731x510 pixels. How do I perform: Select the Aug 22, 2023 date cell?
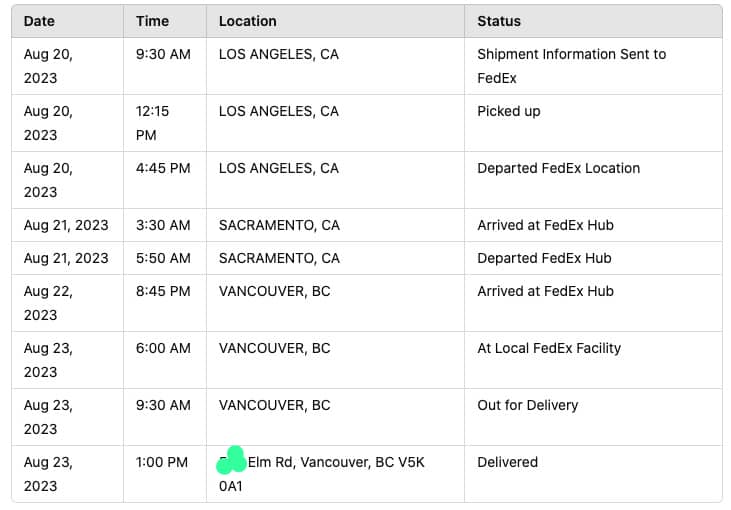48,303
